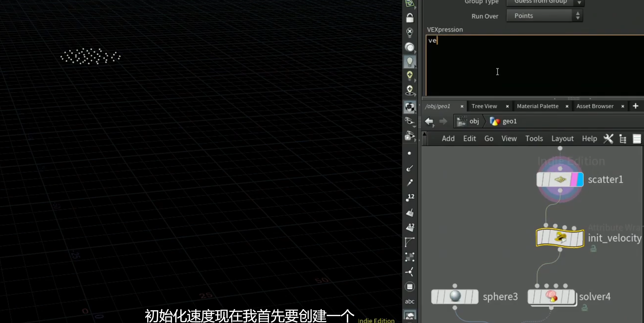The height and width of the screenshot is (323, 644).
Task: Enable high quality lighting with shadows icon
Action: [x=410, y=90]
